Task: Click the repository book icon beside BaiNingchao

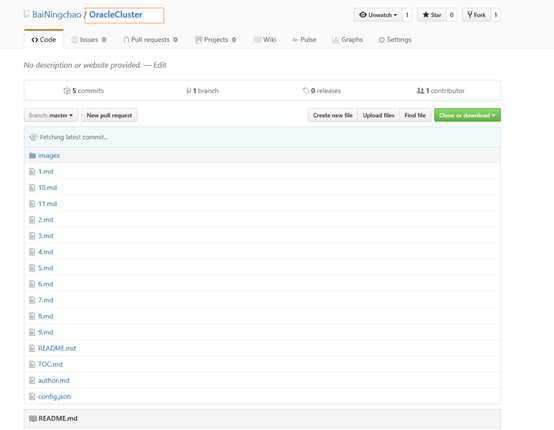Action: click(x=27, y=14)
